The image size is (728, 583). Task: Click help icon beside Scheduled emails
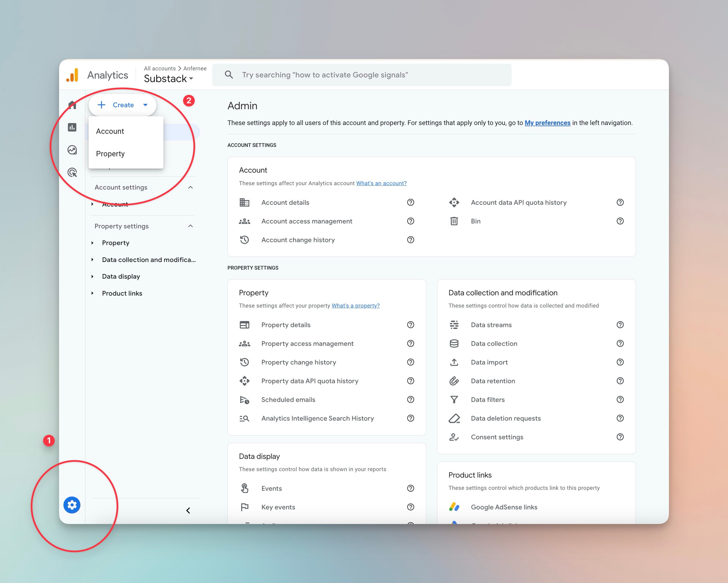click(410, 400)
